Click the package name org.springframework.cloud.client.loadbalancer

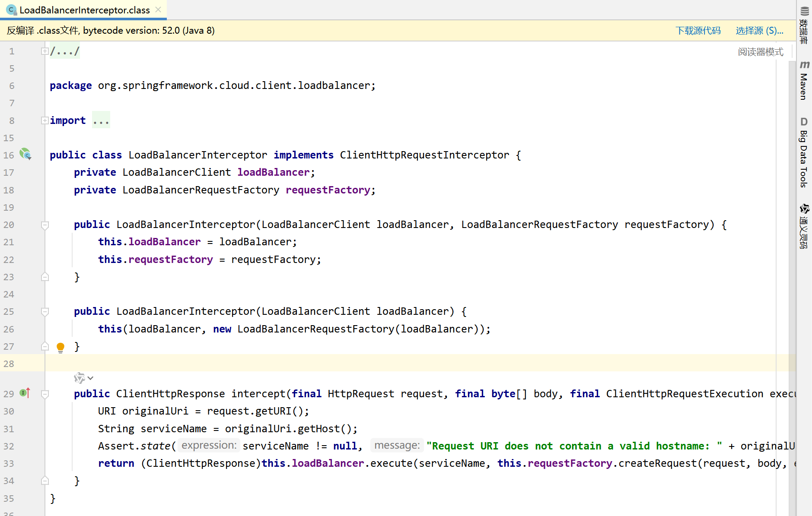[x=234, y=85]
